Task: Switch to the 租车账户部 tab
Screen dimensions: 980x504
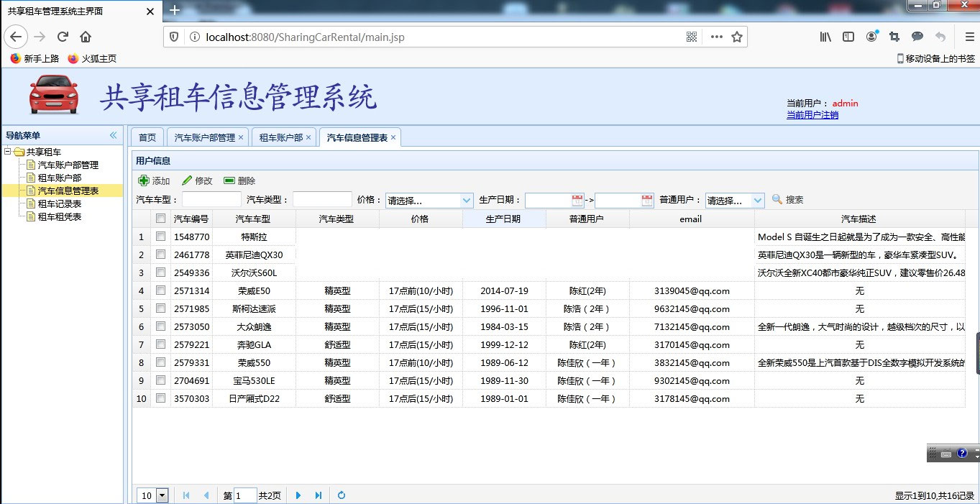Action: (279, 137)
